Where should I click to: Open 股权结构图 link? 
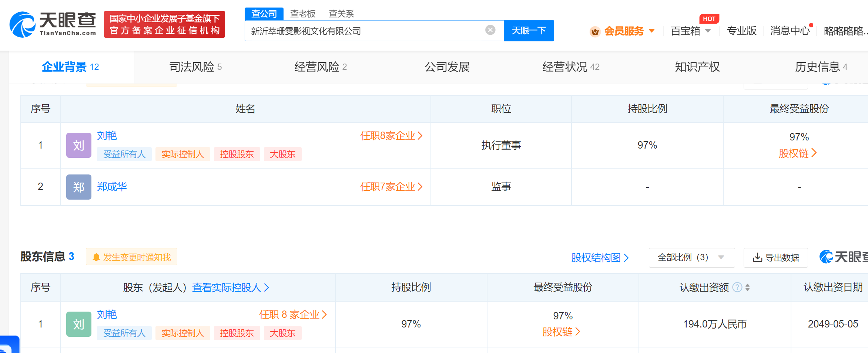pyautogui.click(x=600, y=258)
